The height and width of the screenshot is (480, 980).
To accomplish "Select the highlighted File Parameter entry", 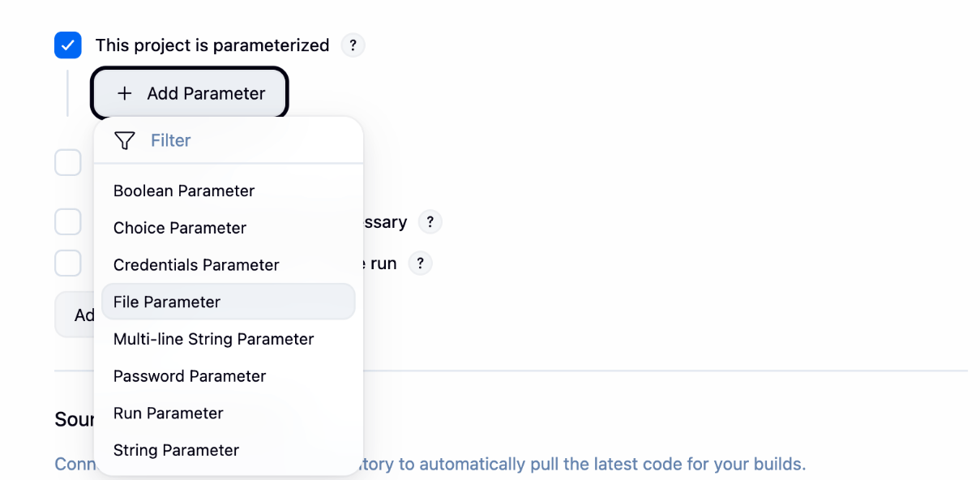I will pos(167,302).
